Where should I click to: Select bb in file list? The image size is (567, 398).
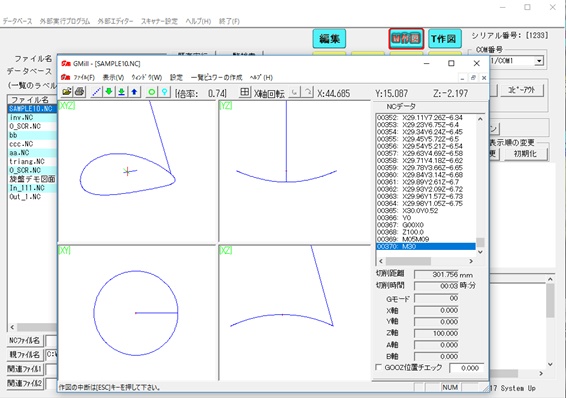coord(32,135)
